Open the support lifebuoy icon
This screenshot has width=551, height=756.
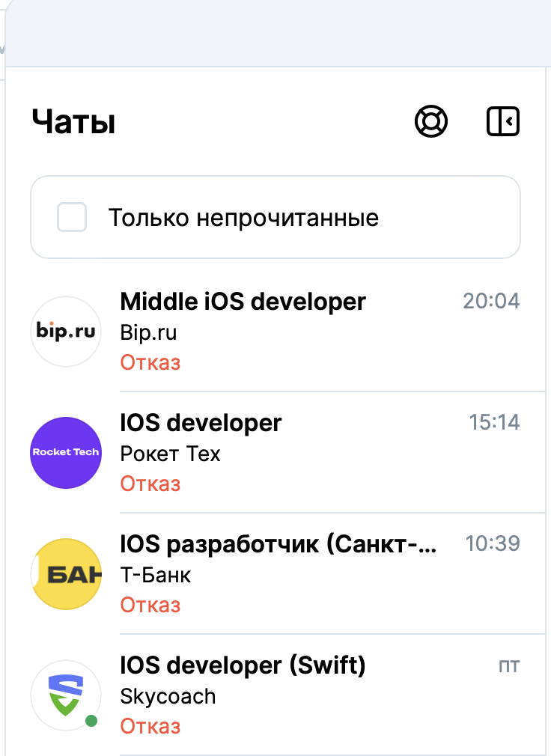click(x=431, y=121)
